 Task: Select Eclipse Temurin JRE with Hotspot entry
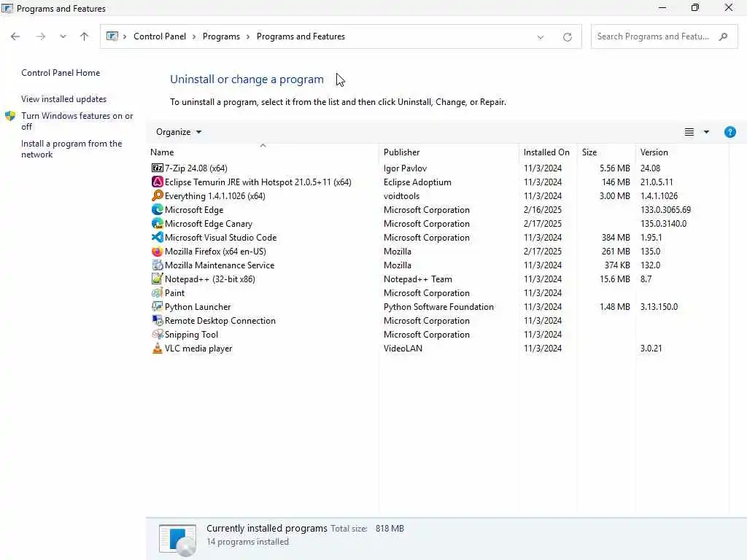pos(258,182)
